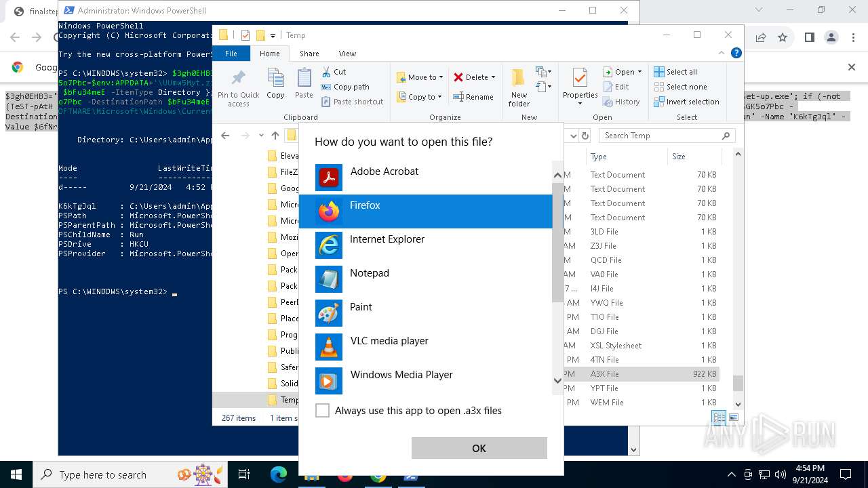
Task: Rename the selected file via ribbon
Action: click(473, 97)
